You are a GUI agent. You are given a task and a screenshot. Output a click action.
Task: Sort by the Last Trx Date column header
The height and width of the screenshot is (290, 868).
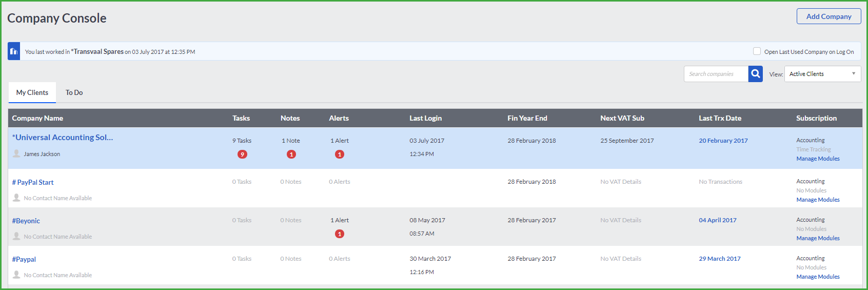[720, 118]
